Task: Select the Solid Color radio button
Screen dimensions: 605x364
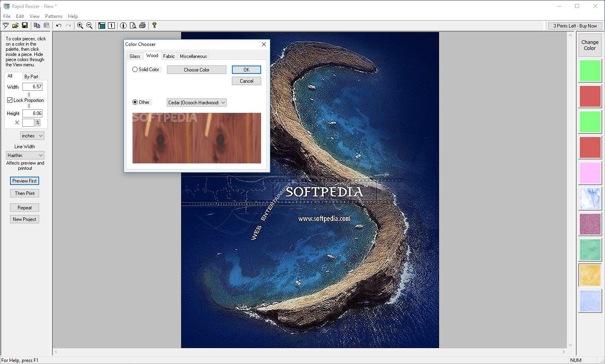Action: 135,70
